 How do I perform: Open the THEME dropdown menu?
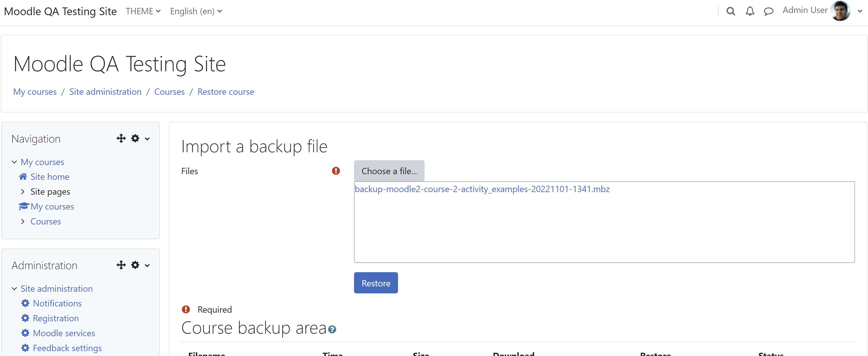coord(143,11)
